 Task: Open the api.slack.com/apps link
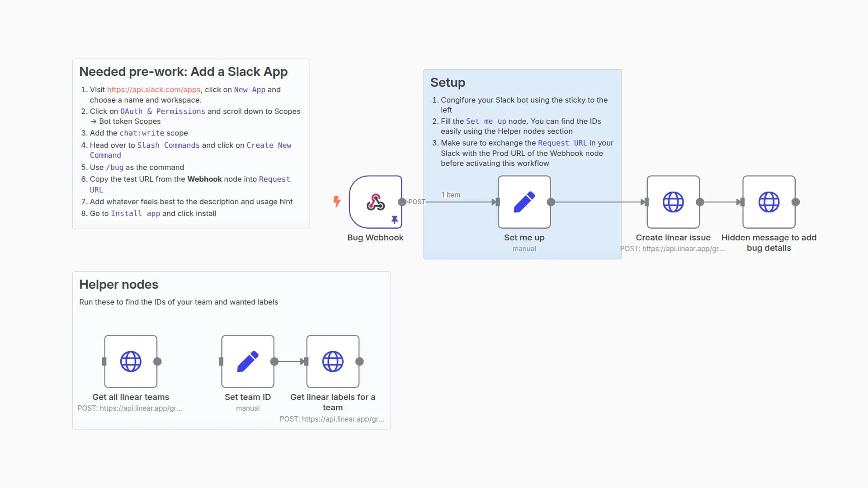click(154, 89)
